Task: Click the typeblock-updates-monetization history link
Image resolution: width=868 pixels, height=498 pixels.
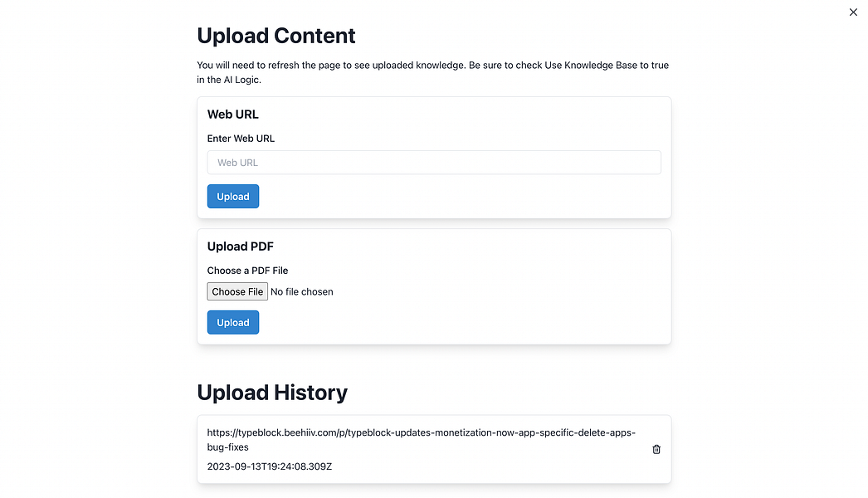Action: tap(421, 432)
